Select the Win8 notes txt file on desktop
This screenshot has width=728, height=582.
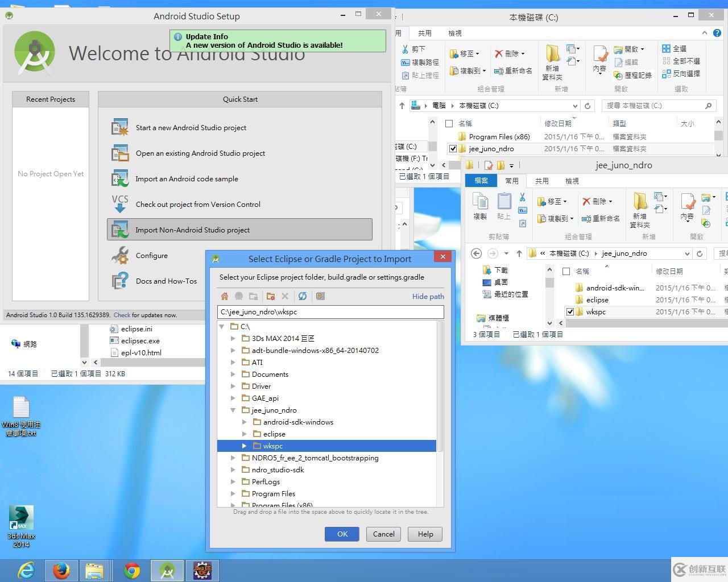21,416
